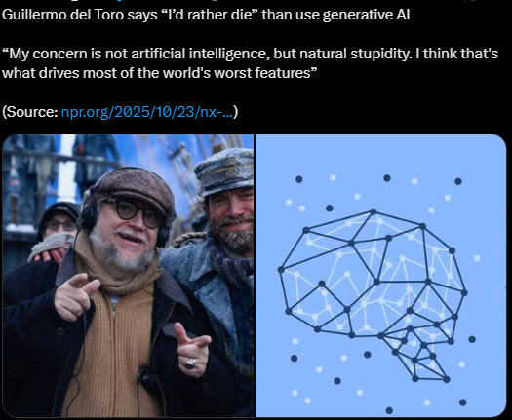Click the ring on the pointing hand
The height and width of the screenshot is (420, 512).
[191, 363]
